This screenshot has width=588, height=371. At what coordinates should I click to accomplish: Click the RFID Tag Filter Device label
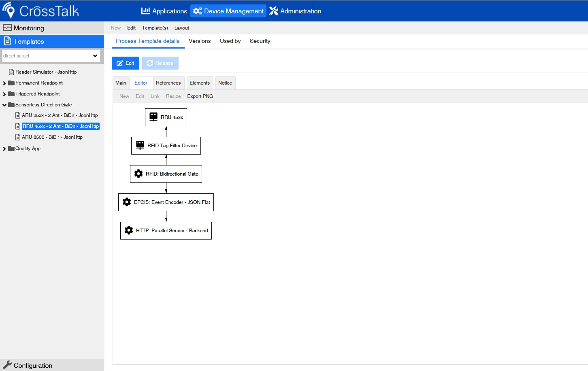point(172,146)
